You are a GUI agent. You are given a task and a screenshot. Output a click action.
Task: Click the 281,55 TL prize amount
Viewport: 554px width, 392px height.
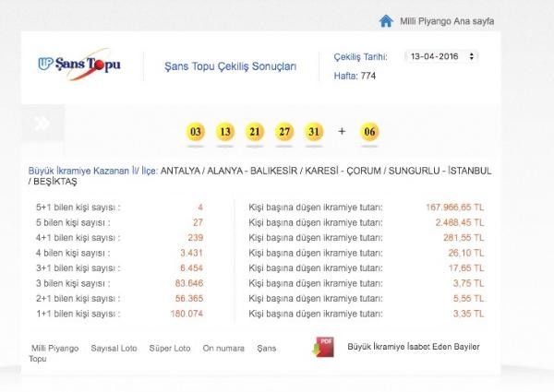[464, 237]
